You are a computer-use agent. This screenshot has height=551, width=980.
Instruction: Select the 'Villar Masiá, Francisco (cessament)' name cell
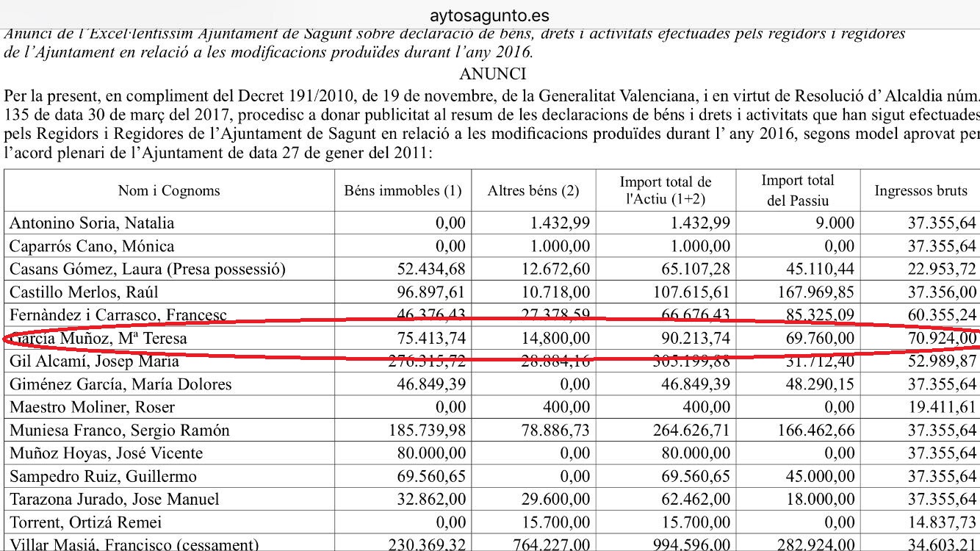tap(134, 545)
